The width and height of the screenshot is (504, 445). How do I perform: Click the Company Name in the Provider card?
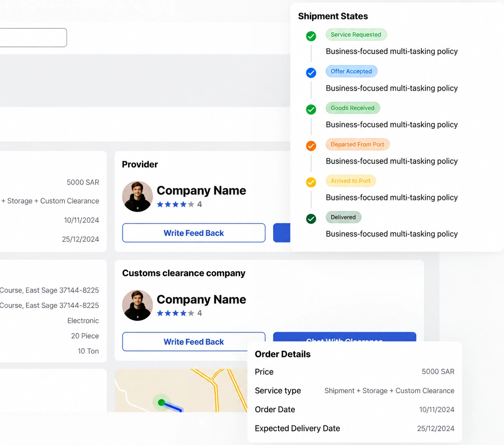tap(201, 191)
